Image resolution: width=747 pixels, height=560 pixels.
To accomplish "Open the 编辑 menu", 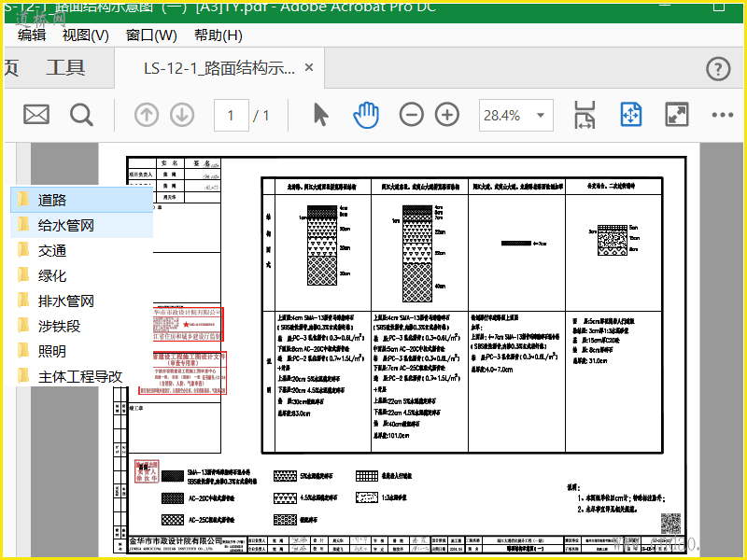I will click(32, 35).
